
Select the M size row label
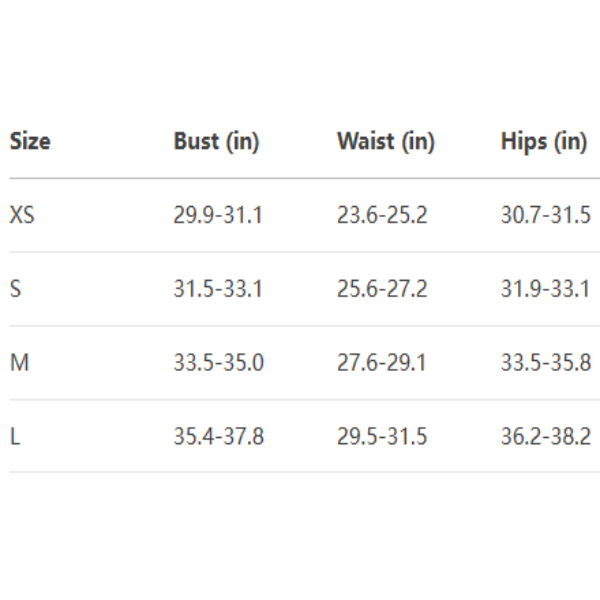click(19, 363)
